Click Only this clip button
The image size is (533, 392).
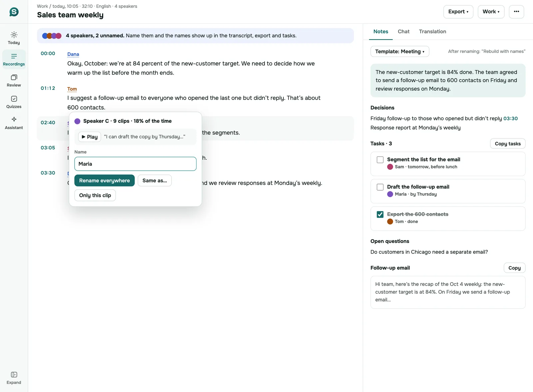(95, 195)
